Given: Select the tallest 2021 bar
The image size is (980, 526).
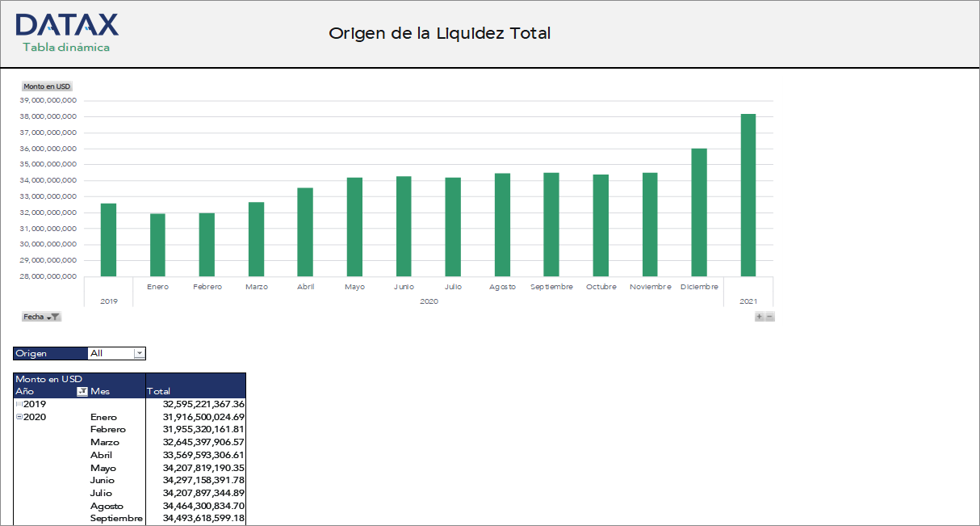Looking at the screenshot, I should (x=749, y=198).
